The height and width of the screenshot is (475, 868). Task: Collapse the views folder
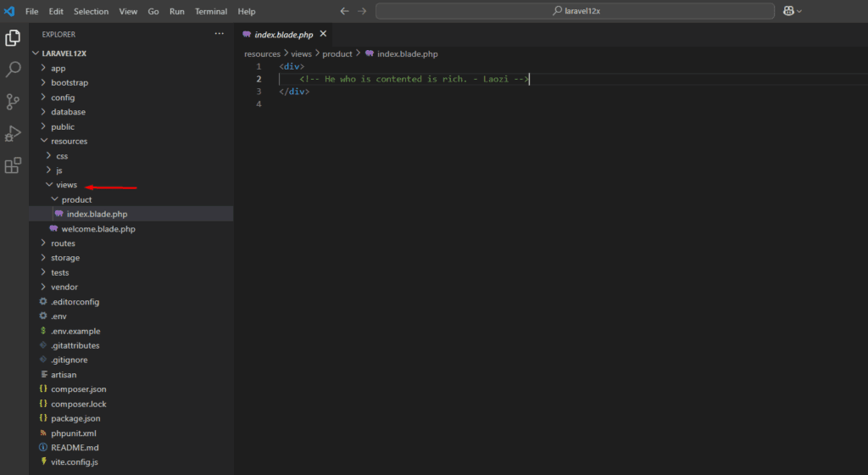pos(67,185)
